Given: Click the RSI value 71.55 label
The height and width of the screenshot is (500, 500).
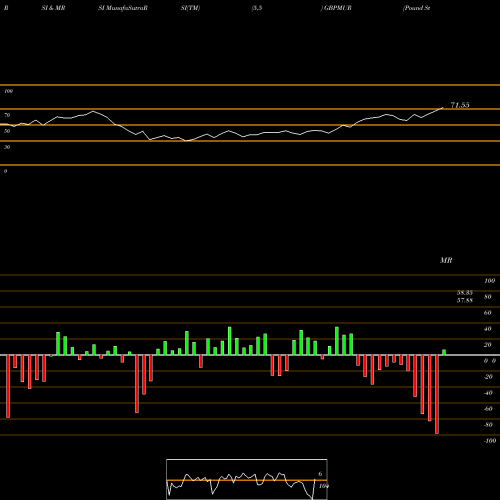Looking at the screenshot, I should [x=460, y=105].
